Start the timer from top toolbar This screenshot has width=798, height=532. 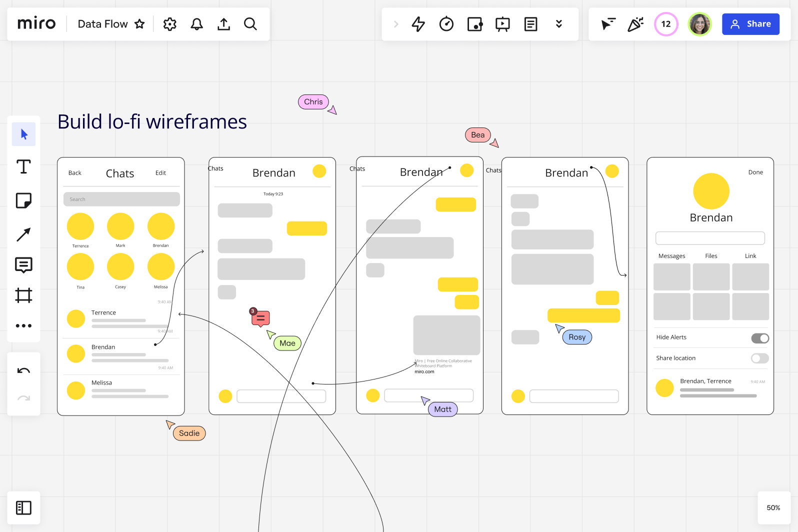[x=446, y=24]
